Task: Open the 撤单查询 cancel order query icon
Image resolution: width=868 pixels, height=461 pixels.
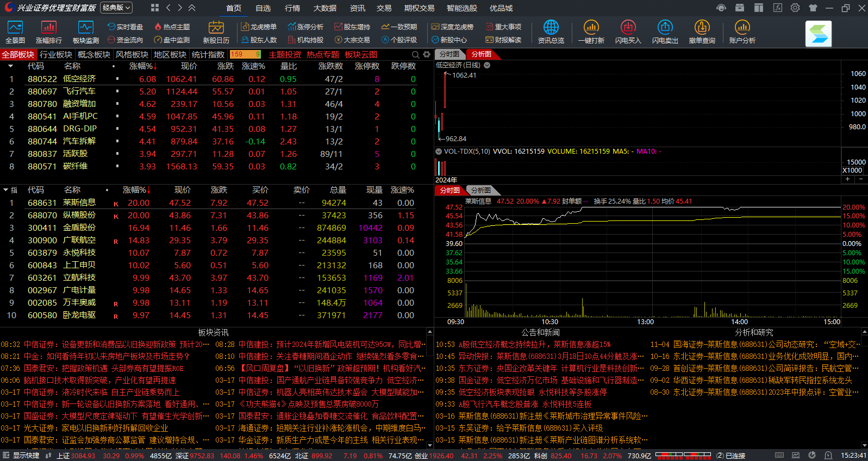Action: coord(702,32)
